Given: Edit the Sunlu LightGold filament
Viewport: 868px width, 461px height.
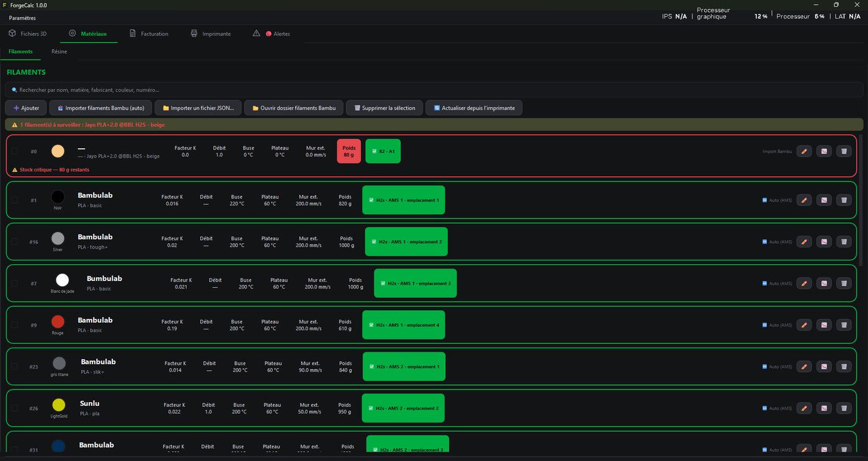Looking at the screenshot, I should click(804, 408).
